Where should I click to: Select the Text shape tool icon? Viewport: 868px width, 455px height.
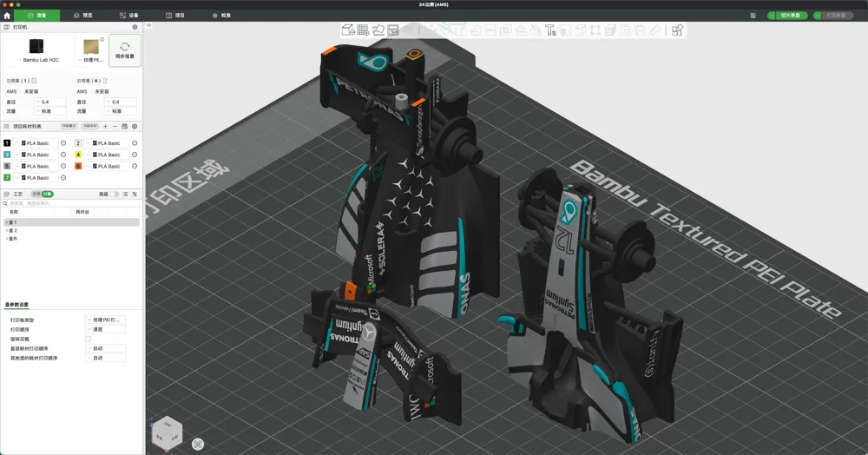(x=550, y=30)
